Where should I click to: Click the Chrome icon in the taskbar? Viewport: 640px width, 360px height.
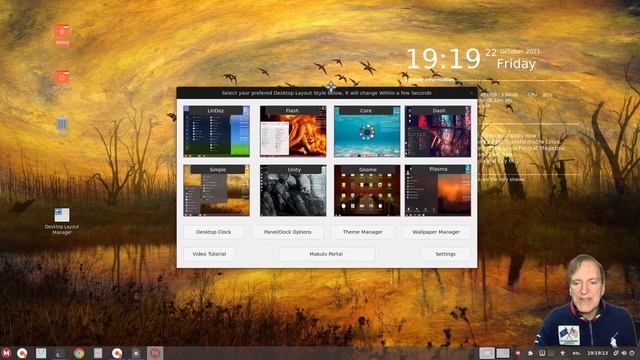click(79, 353)
